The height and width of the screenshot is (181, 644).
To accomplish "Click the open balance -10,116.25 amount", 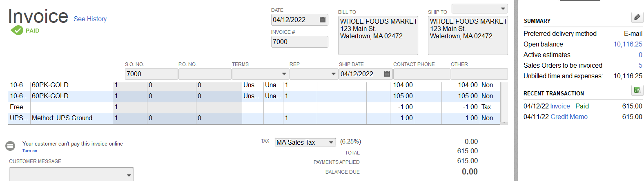I will click(x=626, y=44).
